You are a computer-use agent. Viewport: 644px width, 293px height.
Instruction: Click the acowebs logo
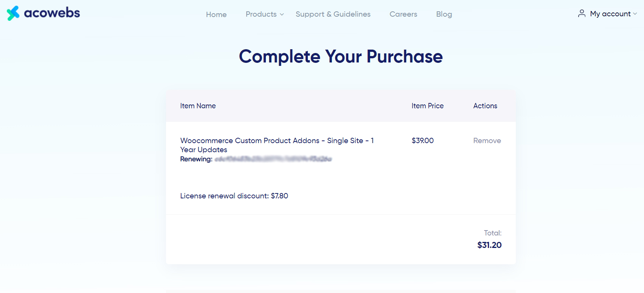coord(43,13)
